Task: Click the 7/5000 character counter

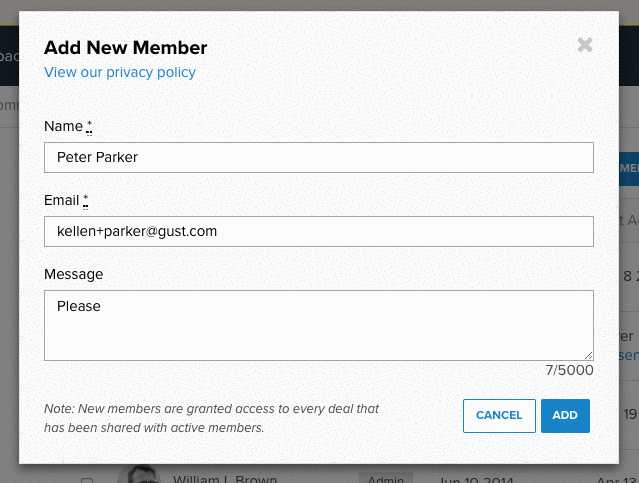Action: tap(569, 370)
